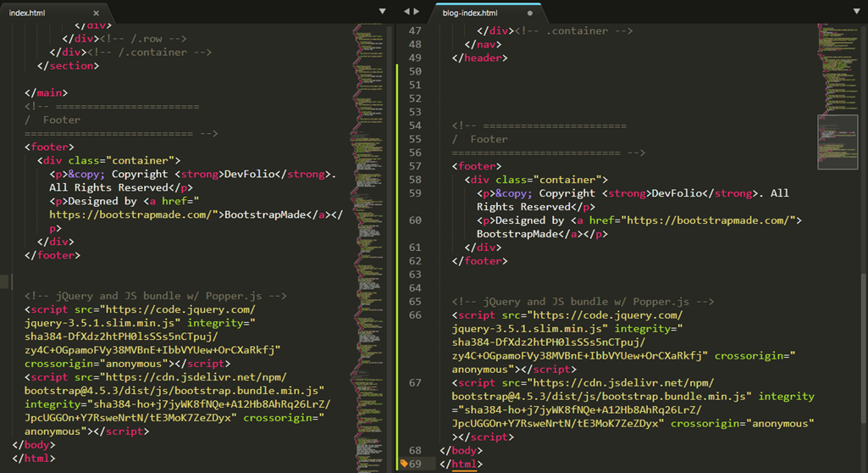Click the right pane minimap viewport box
The width and height of the screenshot is (868, 473).
click(x=838, y=142)
